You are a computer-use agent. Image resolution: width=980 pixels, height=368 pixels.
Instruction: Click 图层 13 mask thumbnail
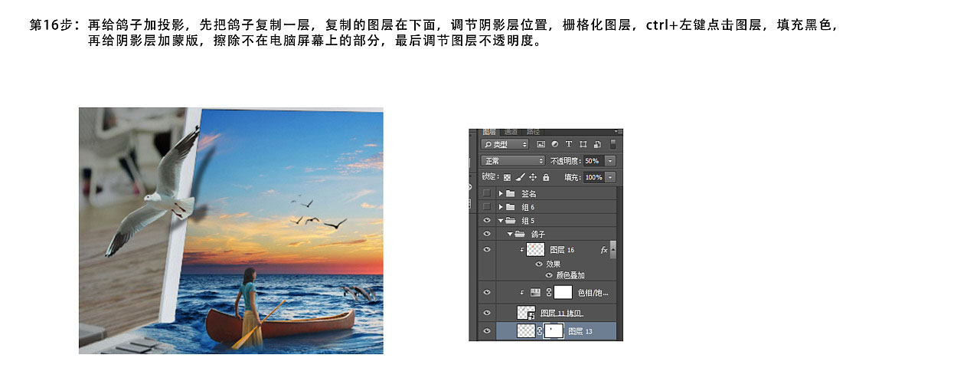554,330
